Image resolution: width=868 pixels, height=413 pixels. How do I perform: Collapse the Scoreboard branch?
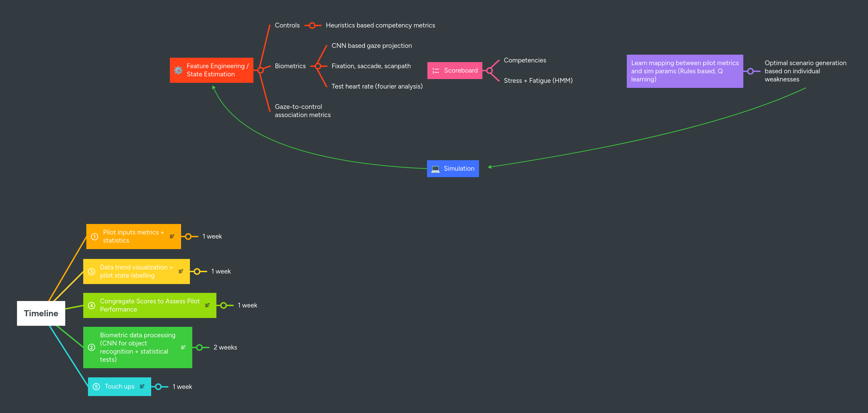(x=490, y=71)
